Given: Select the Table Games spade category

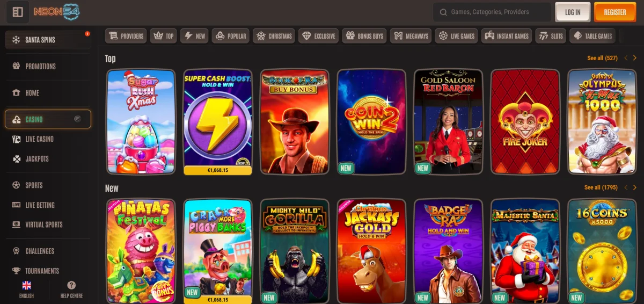Looking at the screenshot, I should click(x=592, y=36).
